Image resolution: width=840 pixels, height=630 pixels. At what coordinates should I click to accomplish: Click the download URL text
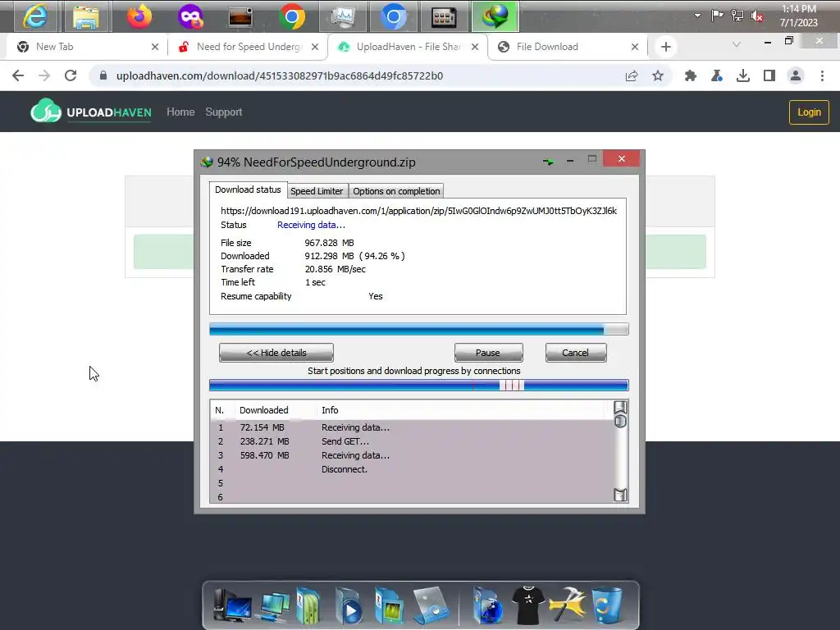pos(418,211)
